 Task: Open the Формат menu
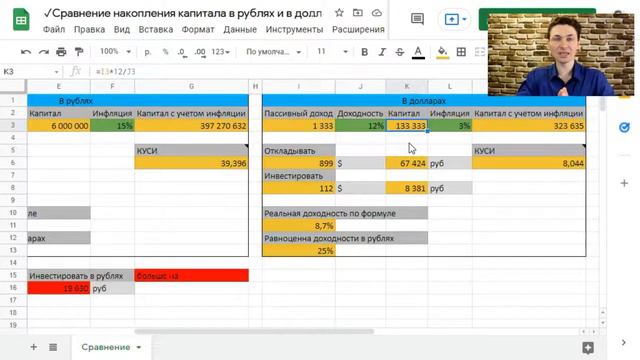click(x=198, y=29)
